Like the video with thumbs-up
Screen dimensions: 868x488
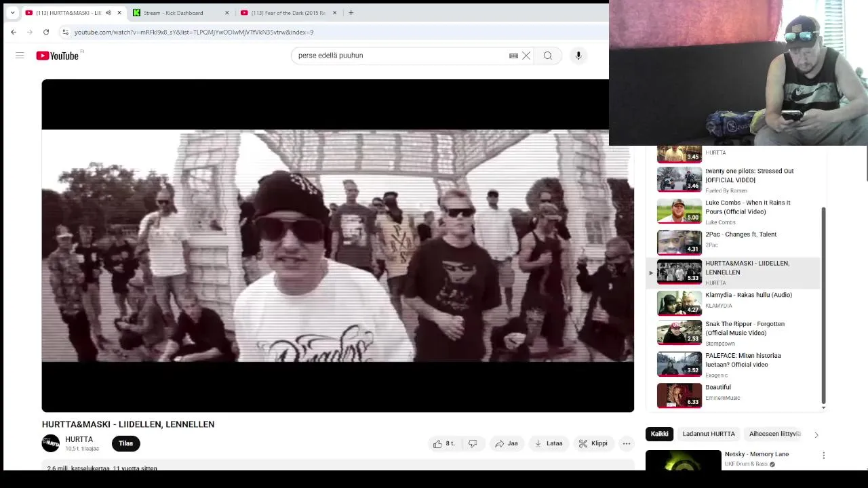pos(444,443)
